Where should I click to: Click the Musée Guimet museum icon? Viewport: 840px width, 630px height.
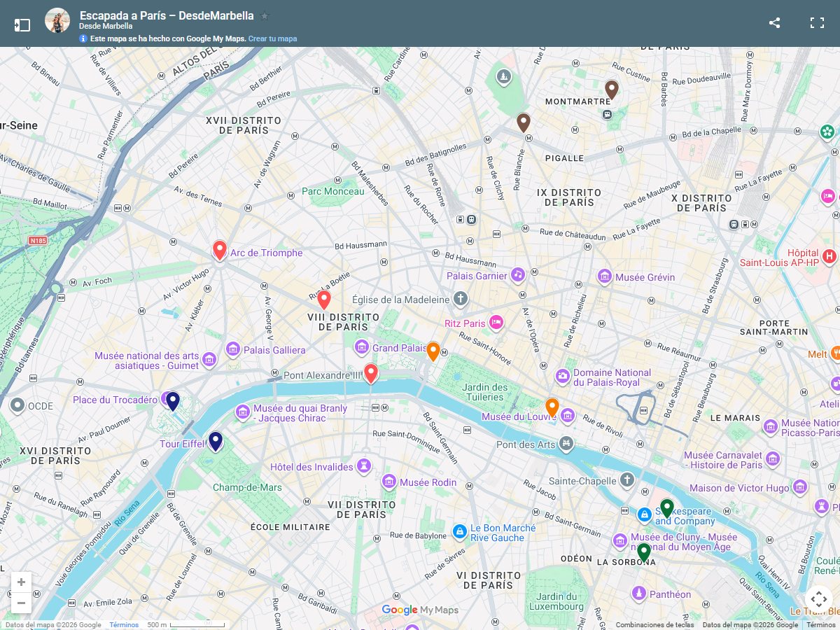209,360
